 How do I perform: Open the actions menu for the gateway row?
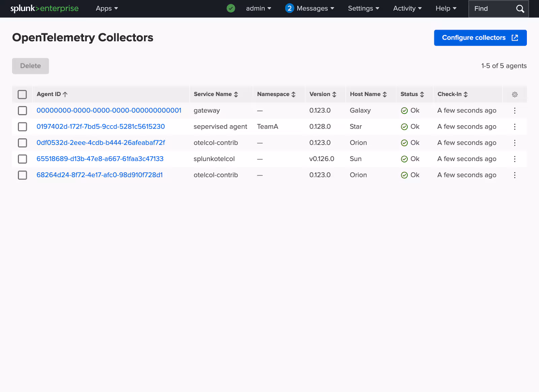514,110
